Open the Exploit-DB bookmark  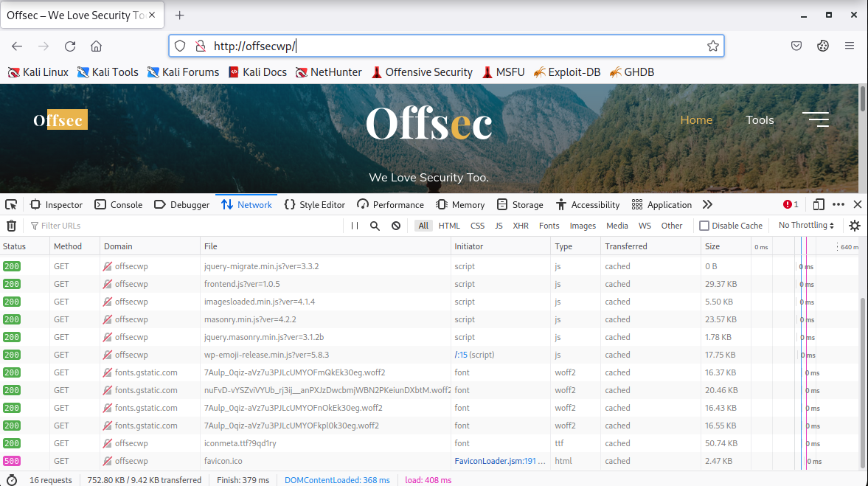tap(566, 72)
